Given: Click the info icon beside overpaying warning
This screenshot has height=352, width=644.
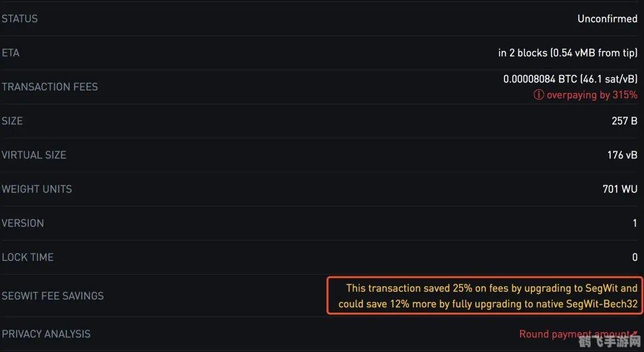Looking at the screenshot, I should (x=538, y=95).
